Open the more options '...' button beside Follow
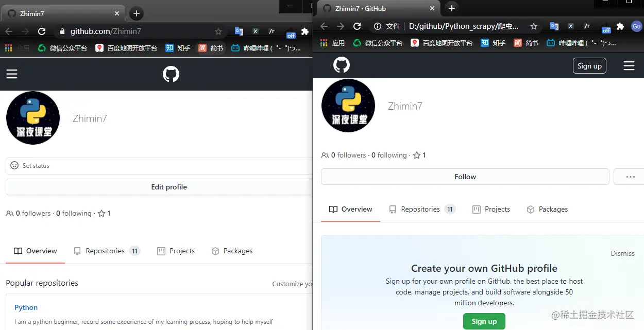 tap(630, 177)
